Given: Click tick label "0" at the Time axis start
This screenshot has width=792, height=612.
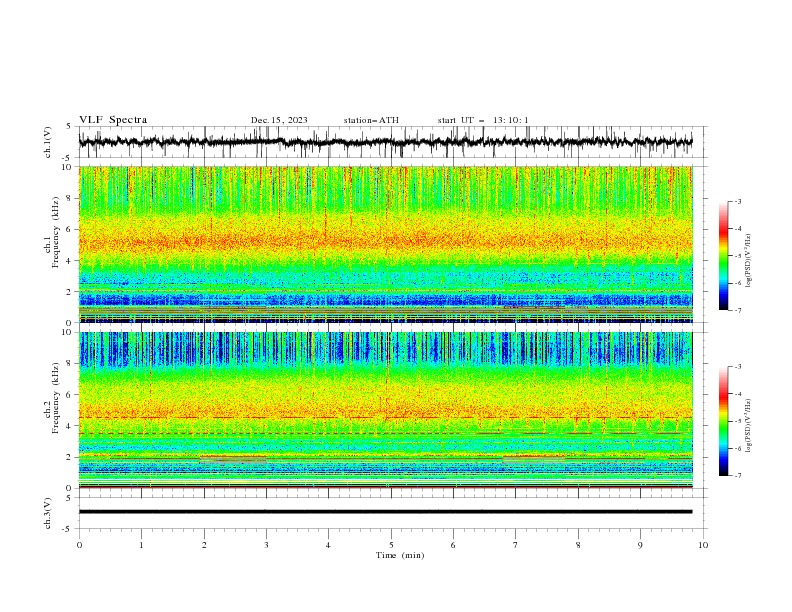Looking at the screenshot, I should point(79,545).
